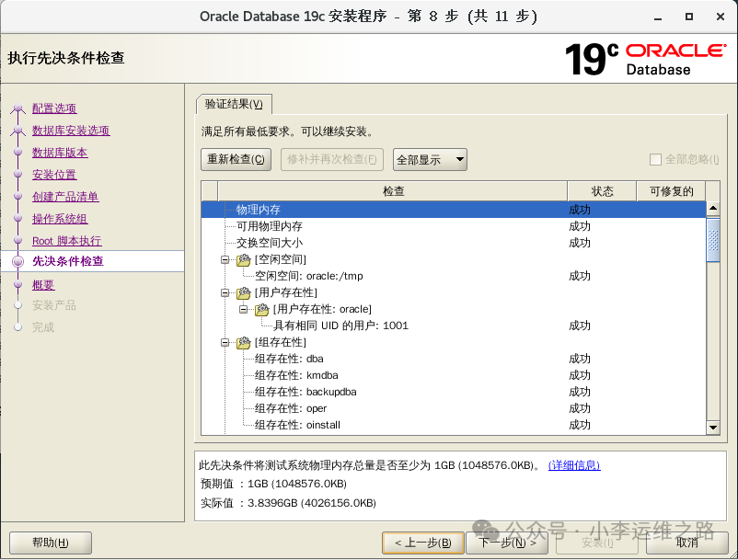Viewport: 738px width, 560px height.
Task: Jump to the 数据库安装选项 step
Action: pos(71,131)
